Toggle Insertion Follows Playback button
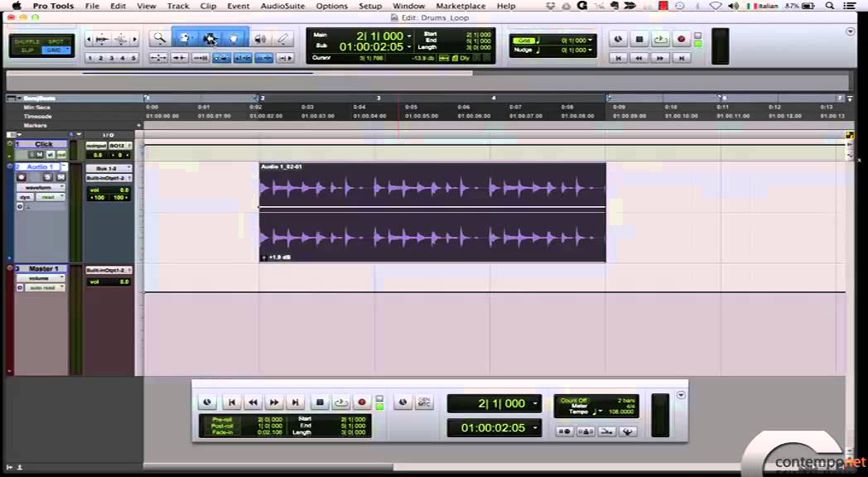 285,57
